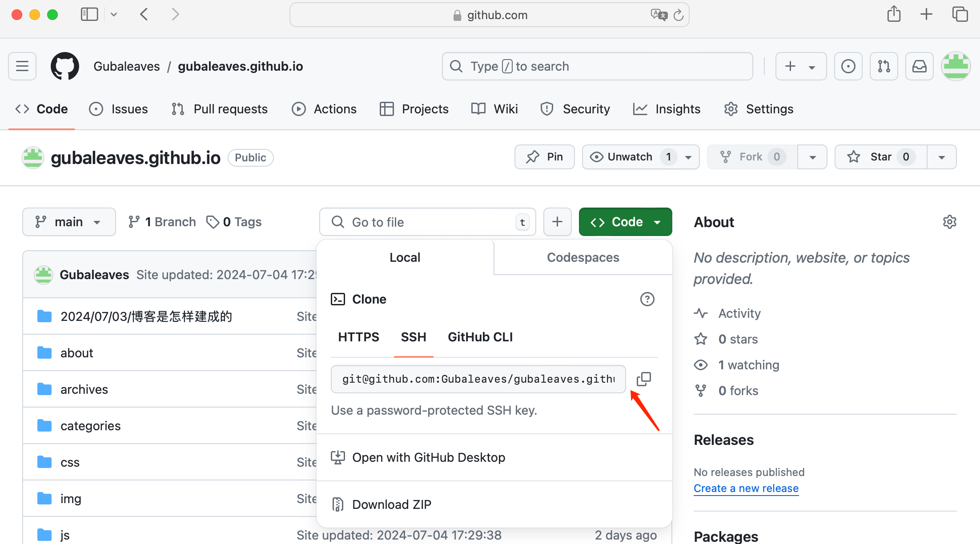Viewport: 980px width, 544px height.
Task: Show Safari tab overview
Action: click(960, 14)
